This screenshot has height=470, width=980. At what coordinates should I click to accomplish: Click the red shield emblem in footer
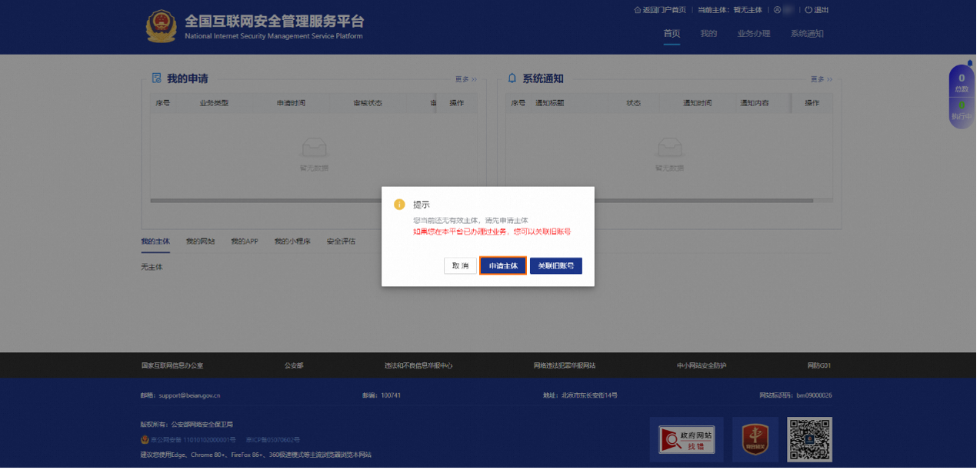755,439
